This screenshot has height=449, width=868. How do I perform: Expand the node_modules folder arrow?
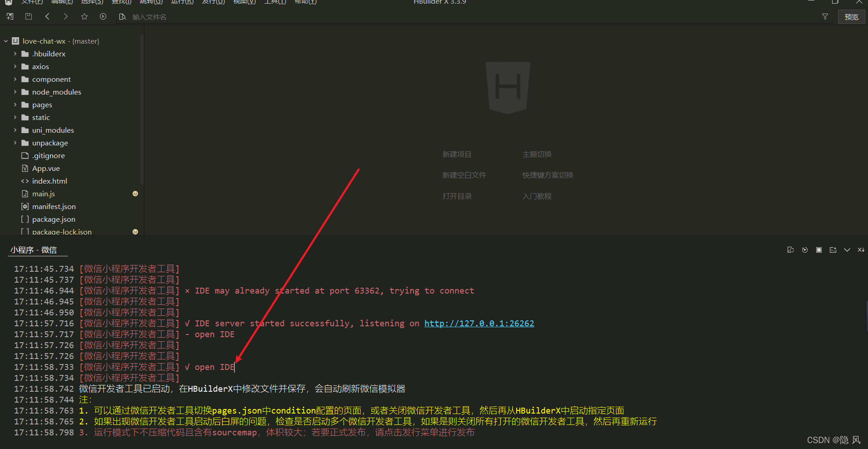pos(15,92)
